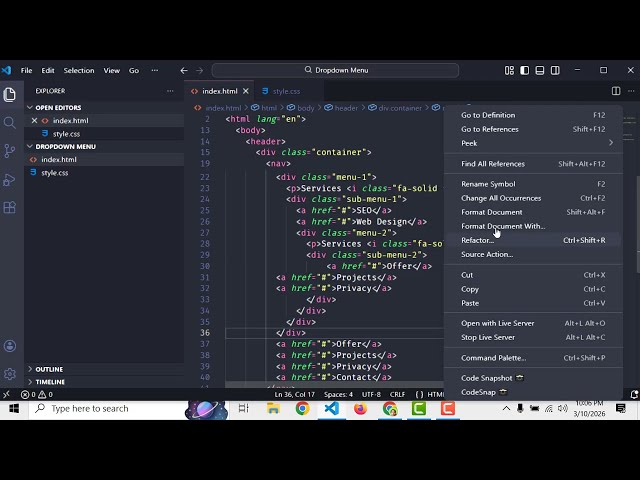Choose Format Document With...
Image resolution: width=640 pixels, height=480 pixels.
pyautogui.click(x=533, y=226)
